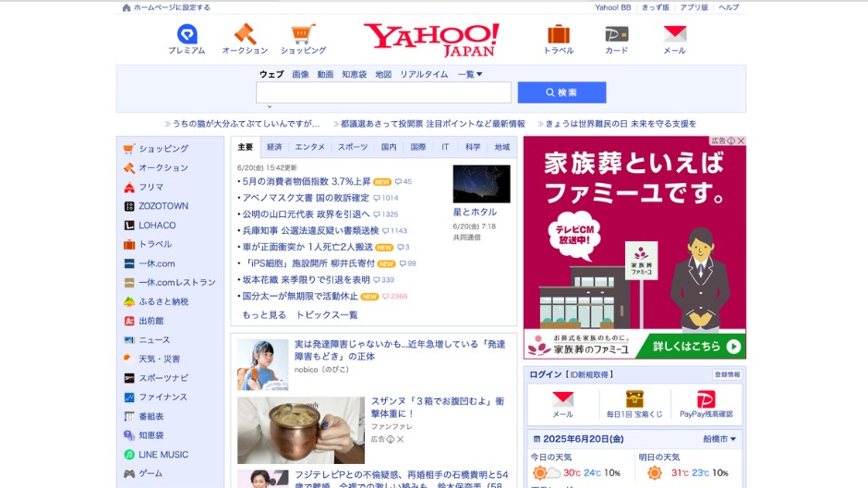The width and height of the screenshot is (868, 488).
Task: Click the home icon beside ホームページに設定する
Action: point(127,7)
